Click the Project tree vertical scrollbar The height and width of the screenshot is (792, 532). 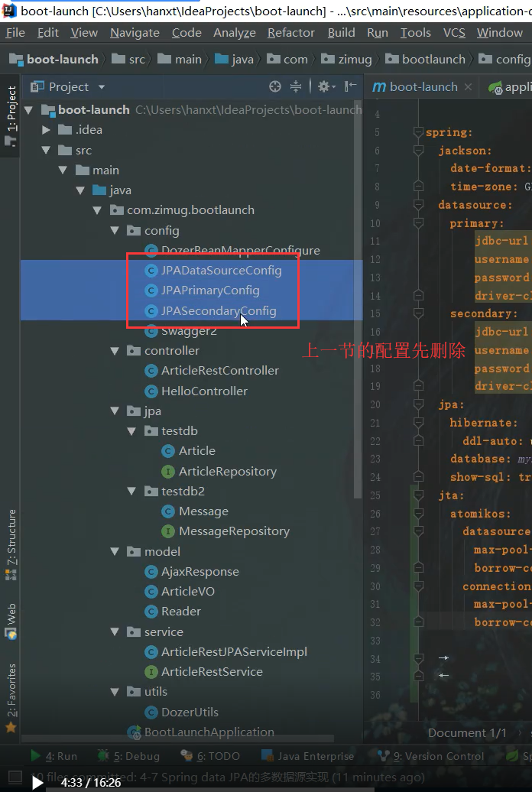pos(358,298)
